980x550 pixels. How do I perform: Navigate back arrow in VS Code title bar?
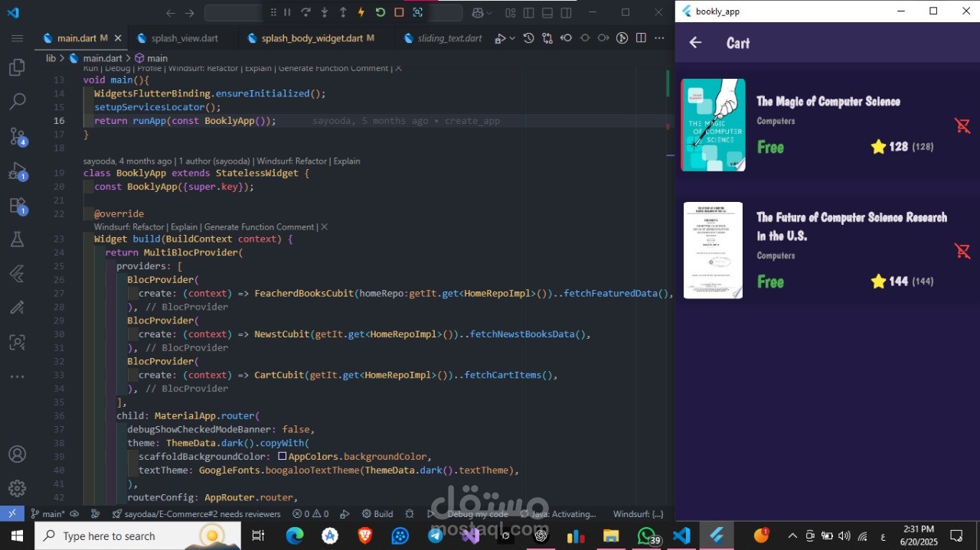coord(171,13)
